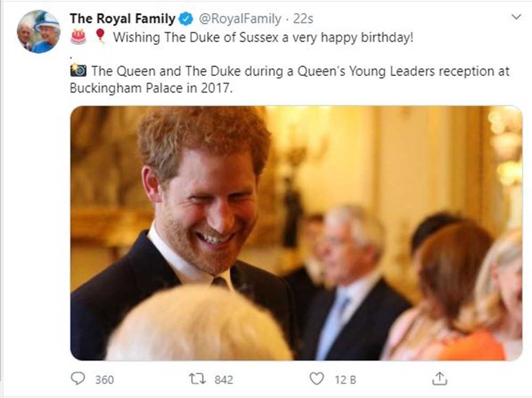Click the camera emoji before the caption
Screen dimensions: 532x398
78,71
